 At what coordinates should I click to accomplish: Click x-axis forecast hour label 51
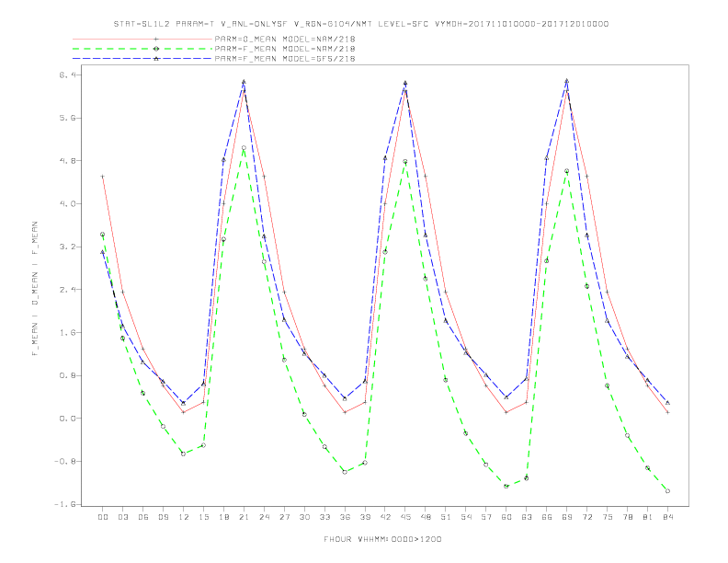pos(446,517)
